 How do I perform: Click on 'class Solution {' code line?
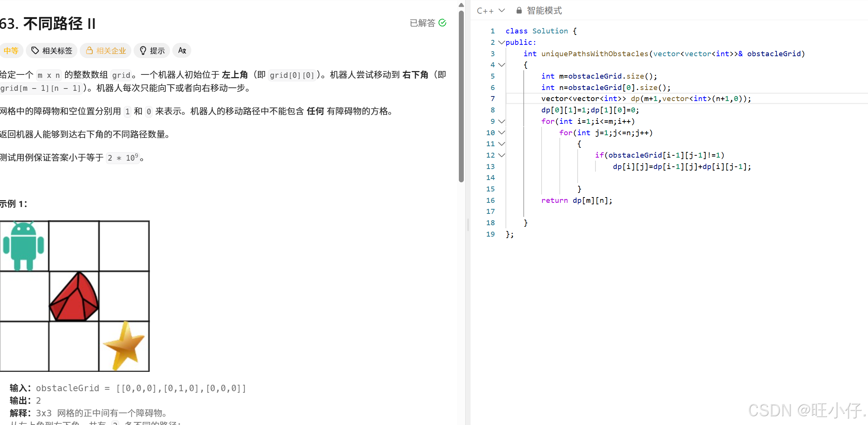tap(541, 31)
